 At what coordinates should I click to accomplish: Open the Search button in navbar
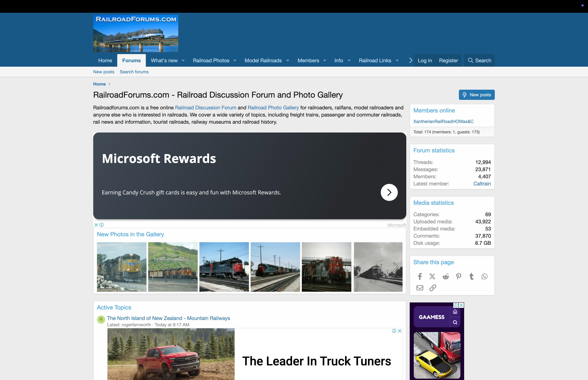point(479,60)
